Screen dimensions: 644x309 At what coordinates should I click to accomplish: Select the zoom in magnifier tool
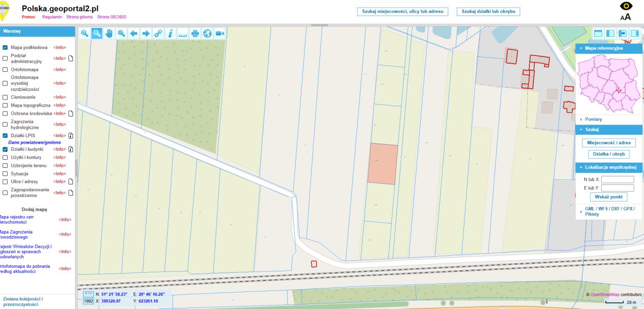(85, 33)
